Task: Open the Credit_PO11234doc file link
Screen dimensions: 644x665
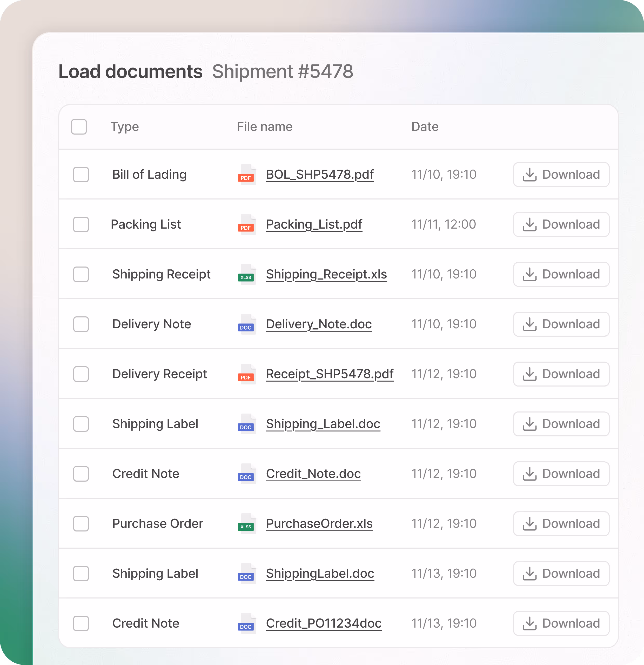Action: pyautogui.click(x=323, y=623)
